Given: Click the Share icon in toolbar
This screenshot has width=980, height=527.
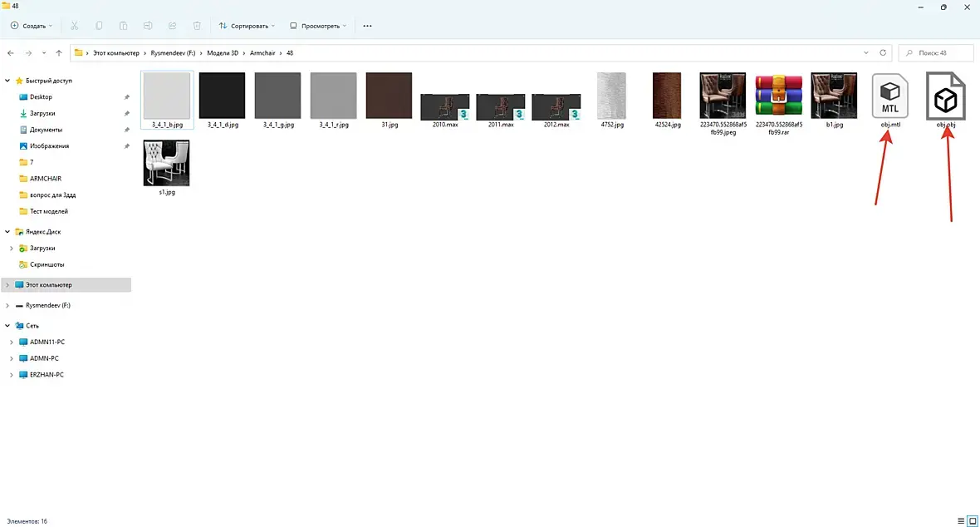Looking at the screenshot, I should tap(172, 26).
